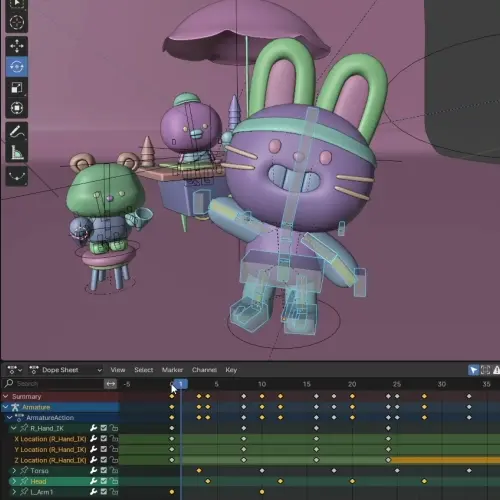Activate the Move tool
Screen dimensions: 500x500
(17, 46)
